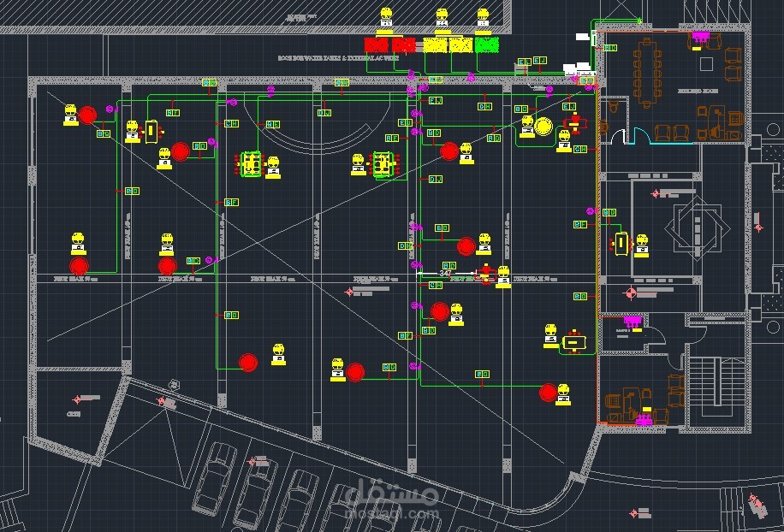Select the 347 dimension text

[445, 273]
